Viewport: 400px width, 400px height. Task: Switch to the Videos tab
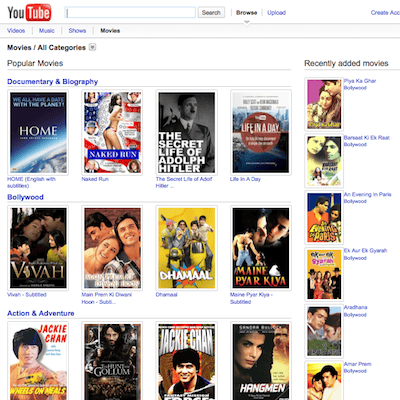tap(16, 31)
